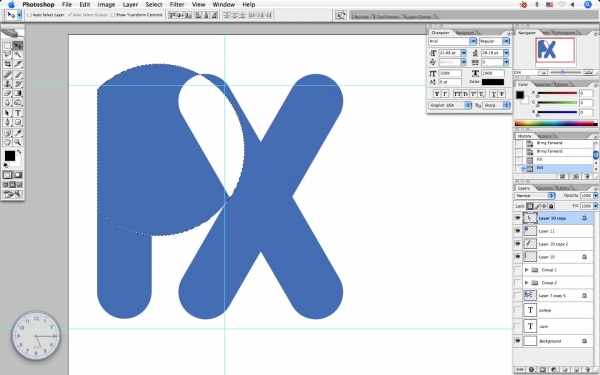Open the Layer menu
Viewport: 600px width, 375px height.
coord(130,5)
